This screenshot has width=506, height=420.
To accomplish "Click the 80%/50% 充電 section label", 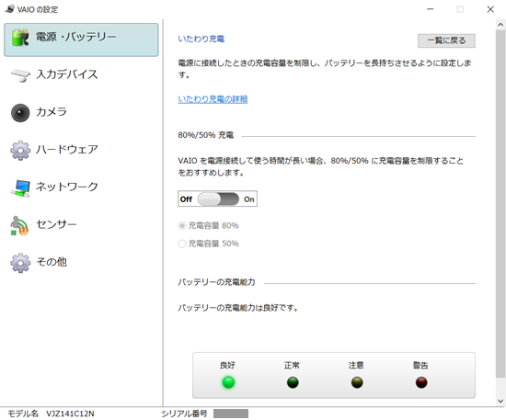I will coord(205,135).
